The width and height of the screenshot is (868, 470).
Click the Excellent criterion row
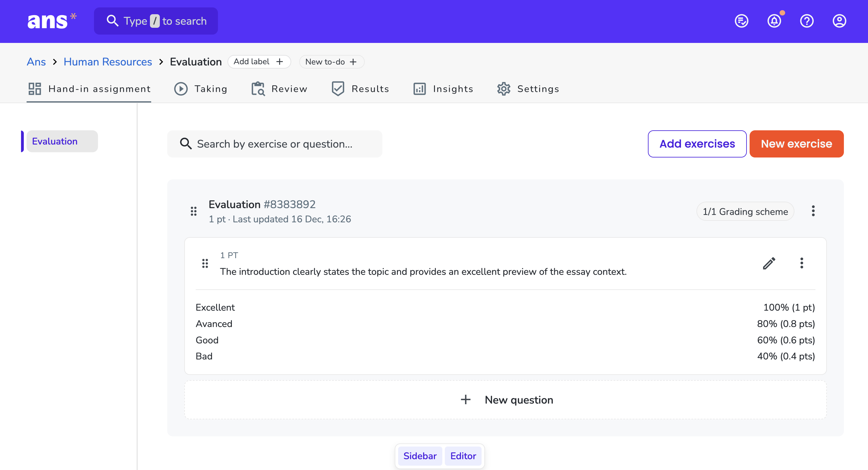[x=505, y=307]
